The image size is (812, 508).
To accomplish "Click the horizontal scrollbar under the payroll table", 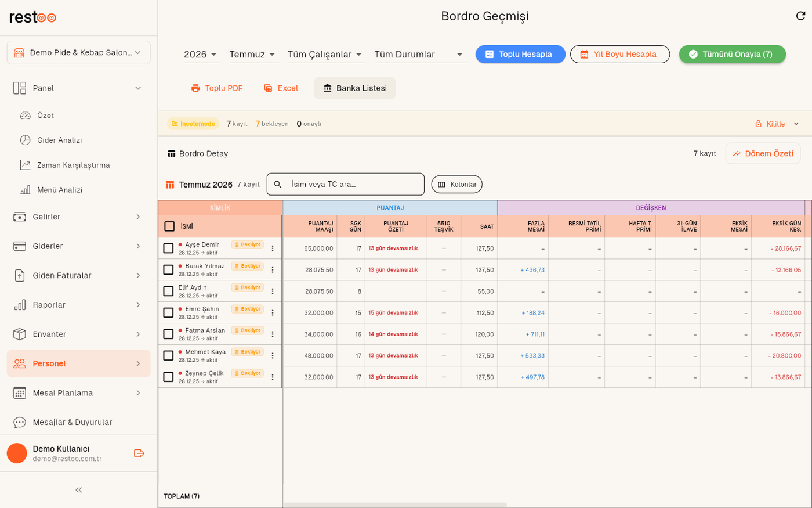I will coord(396,505).
